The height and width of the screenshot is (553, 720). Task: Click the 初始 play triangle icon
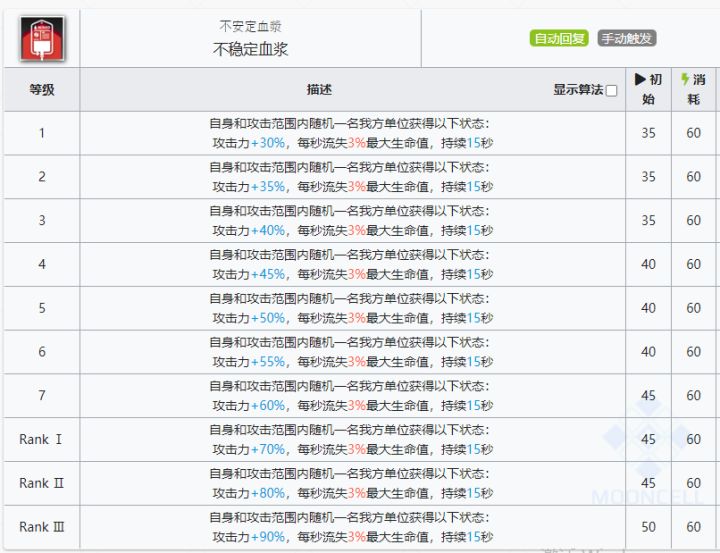[x=640, y=79]
